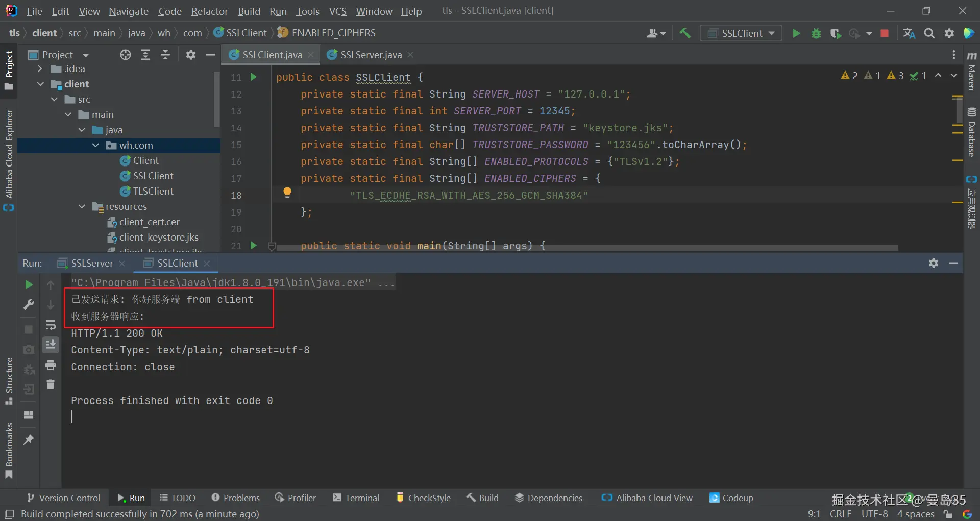
Task: Click the yellow intention bulb on line 18
Action: 287,193
